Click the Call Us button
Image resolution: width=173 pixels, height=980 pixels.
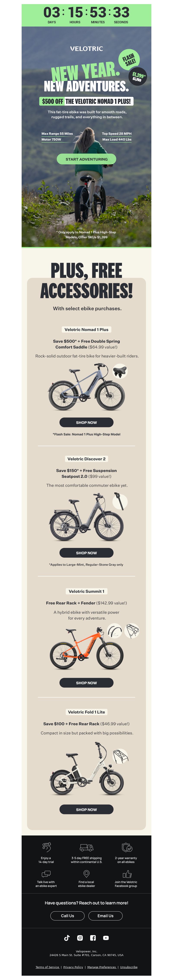click(67, 916)
